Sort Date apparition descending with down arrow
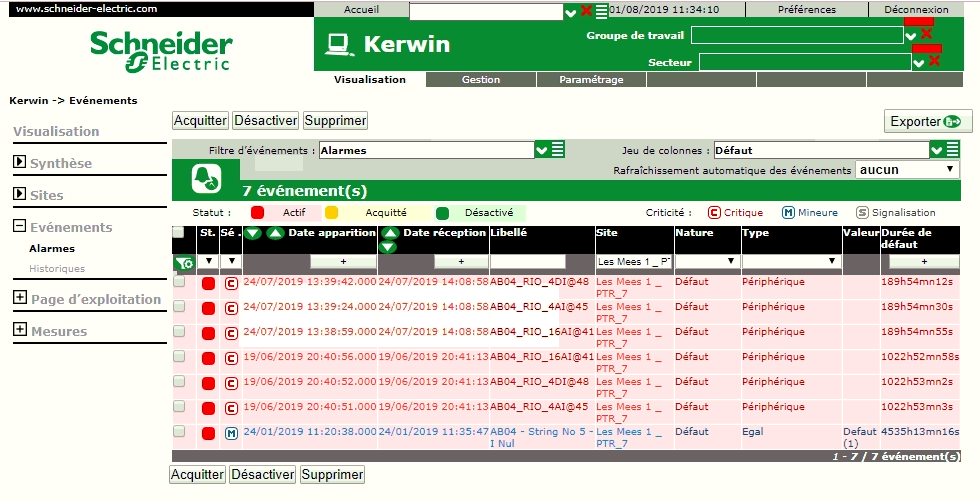 pos(253,233)
